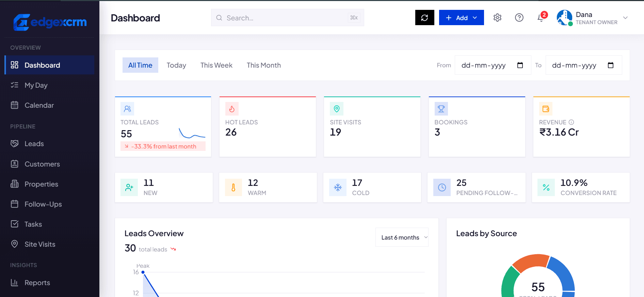Open Properties in sidebar
Screen dimensions: 644x297
tap(49, 184)
